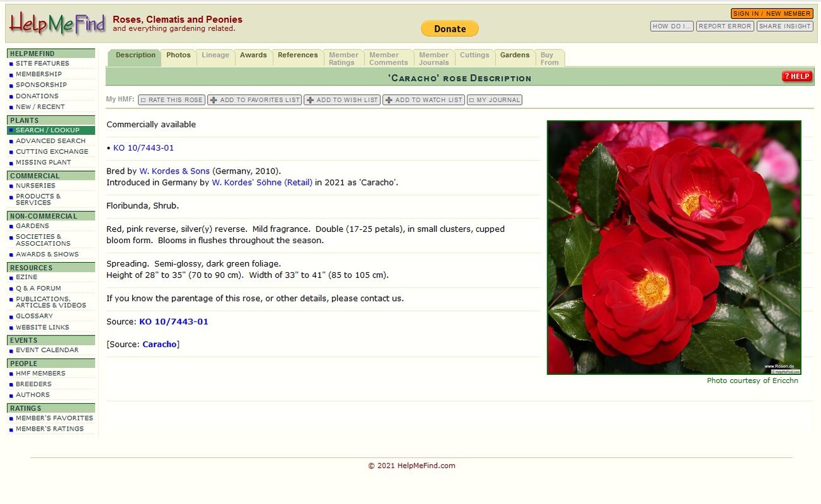Click the yellow Donate button
This screenshot has height=504, width=821.
point(449,28)
